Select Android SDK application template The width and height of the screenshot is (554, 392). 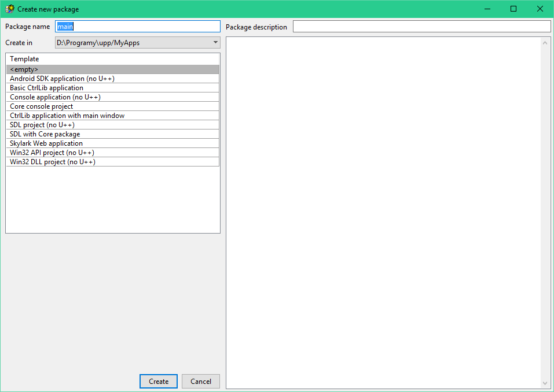pyautogui.click(x=112, y=79)
